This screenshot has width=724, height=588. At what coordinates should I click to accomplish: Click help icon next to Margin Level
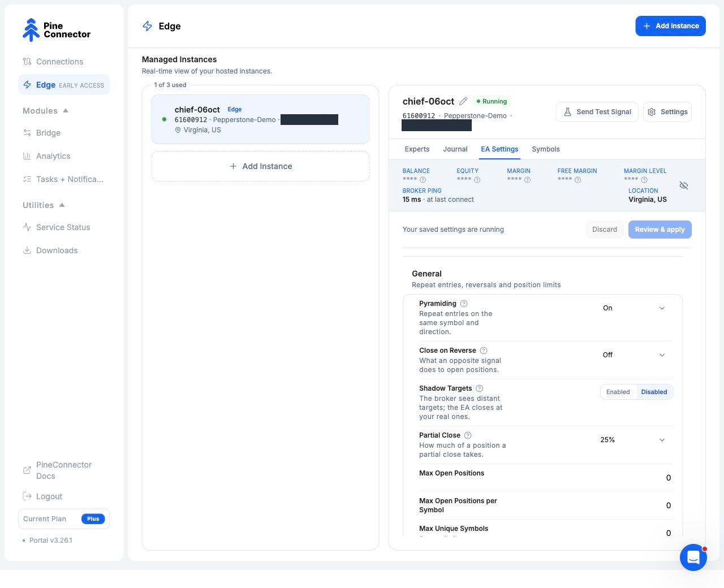[x=644, y=180]
